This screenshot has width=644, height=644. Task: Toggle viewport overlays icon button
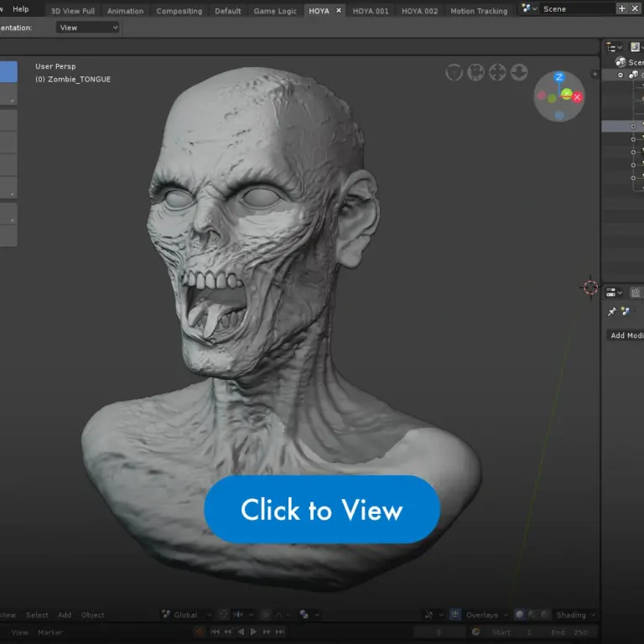click(x=455, y=615)
